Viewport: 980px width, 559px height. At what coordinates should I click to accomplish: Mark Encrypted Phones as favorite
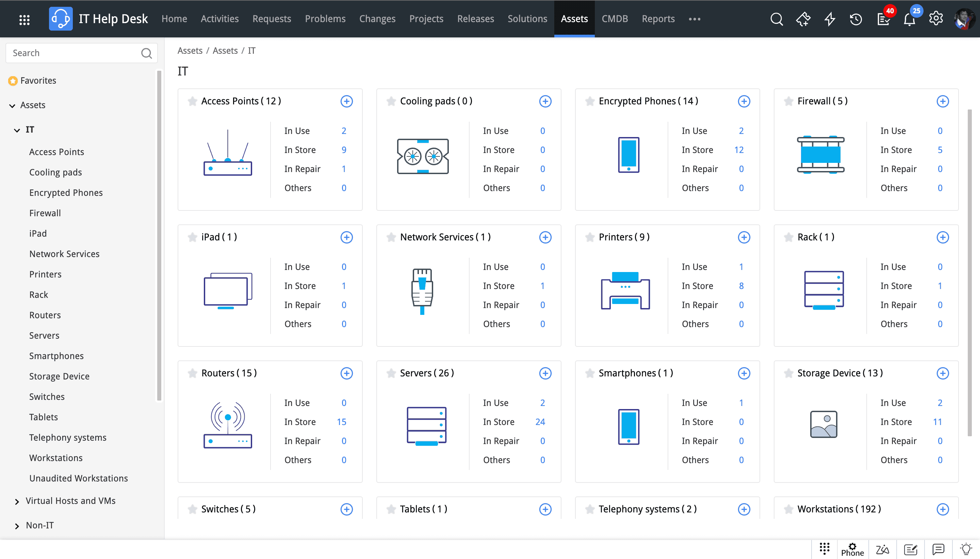(x=589, y=101)
